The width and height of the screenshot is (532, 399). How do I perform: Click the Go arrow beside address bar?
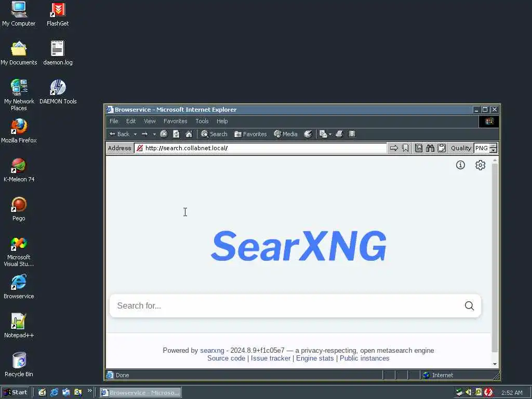(394, 148)
